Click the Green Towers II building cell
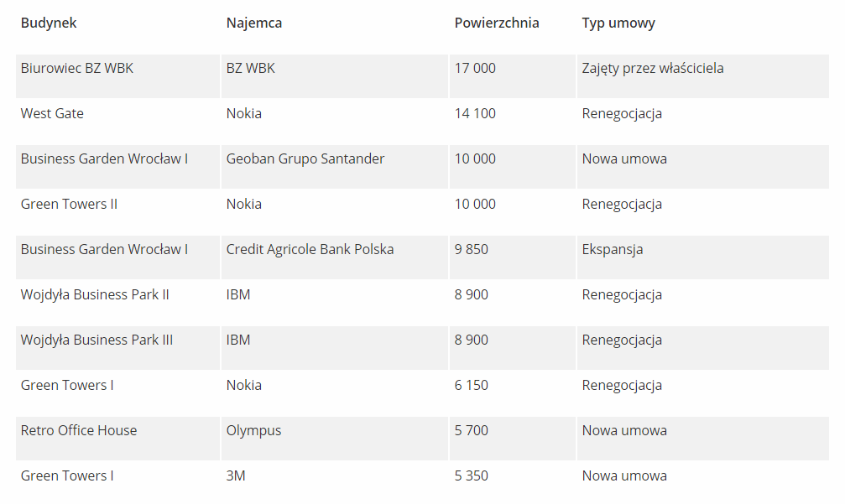Image resolution: width=845 pixels, height=504 pixels. [69, 205]
